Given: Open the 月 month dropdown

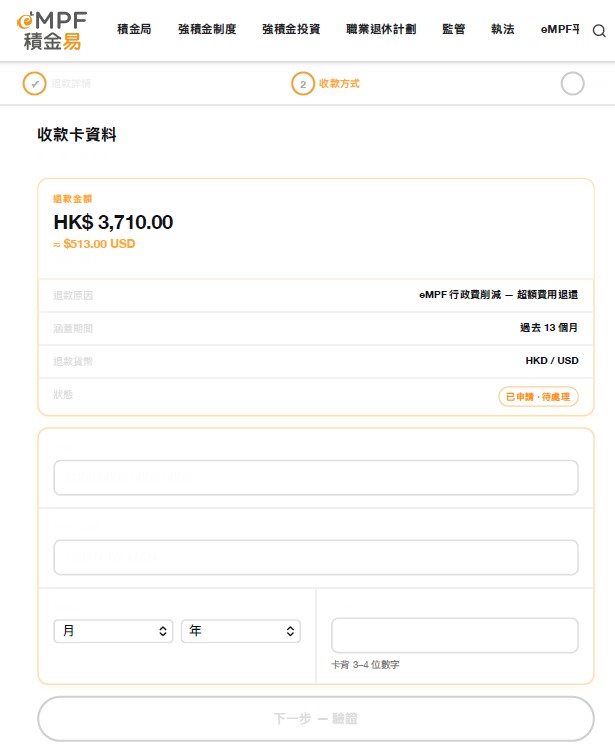Looking at the screenshot, I should click(x=113, y=631).
